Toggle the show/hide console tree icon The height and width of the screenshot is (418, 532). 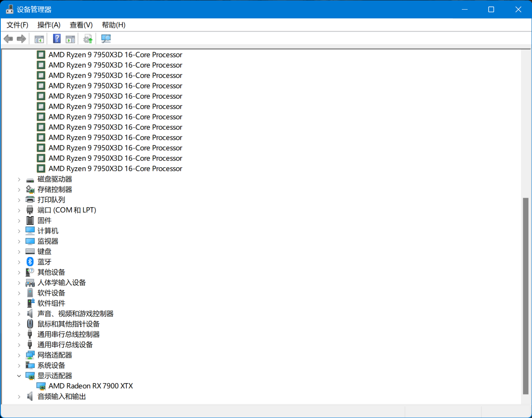[39, 39]
